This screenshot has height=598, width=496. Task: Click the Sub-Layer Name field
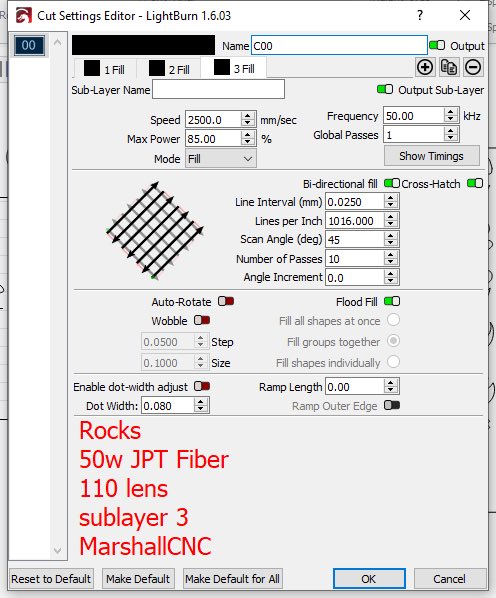[x=218, y=89]
